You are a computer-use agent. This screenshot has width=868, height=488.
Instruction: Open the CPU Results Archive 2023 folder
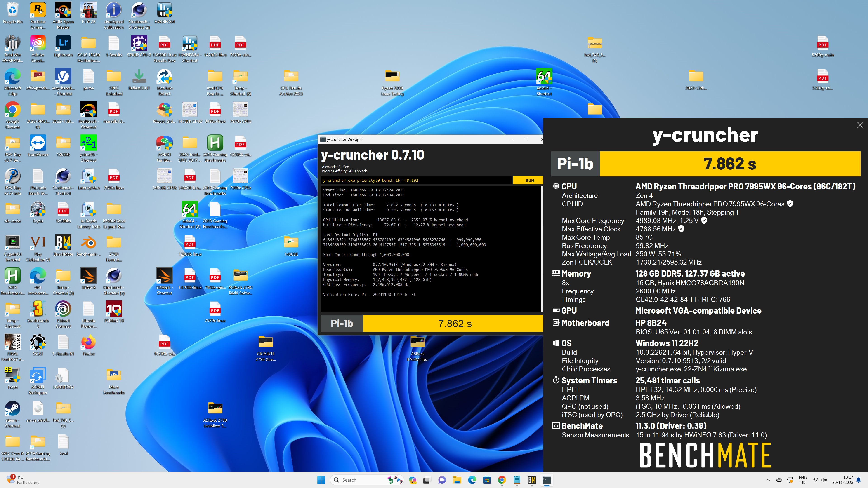coord(291,82)
